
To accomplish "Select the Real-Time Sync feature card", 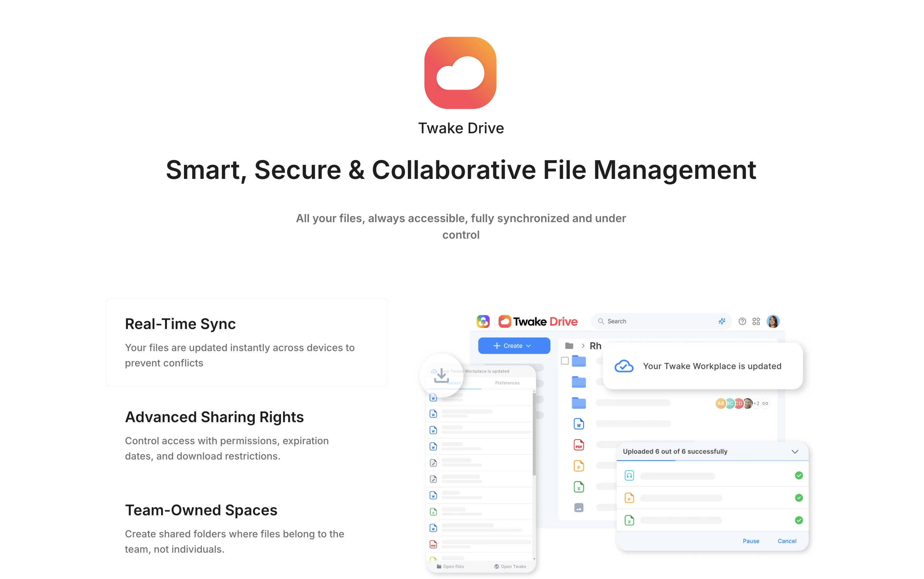I will click(247, 342).
